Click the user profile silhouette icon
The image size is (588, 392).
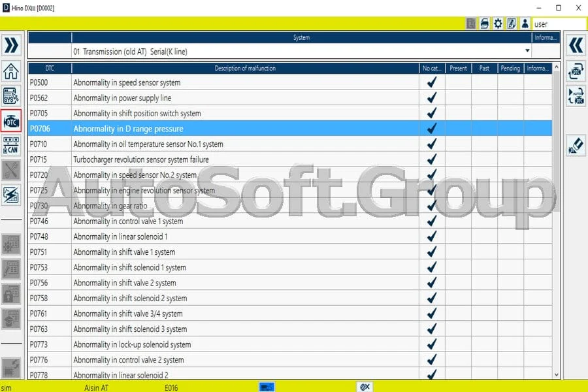(x=525, y=24)
